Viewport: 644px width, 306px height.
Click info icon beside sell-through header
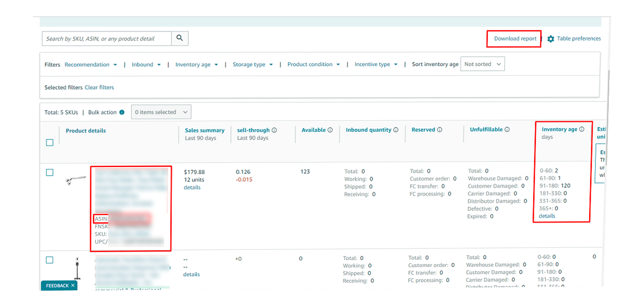pyautogui.click(x=274, y=130)
